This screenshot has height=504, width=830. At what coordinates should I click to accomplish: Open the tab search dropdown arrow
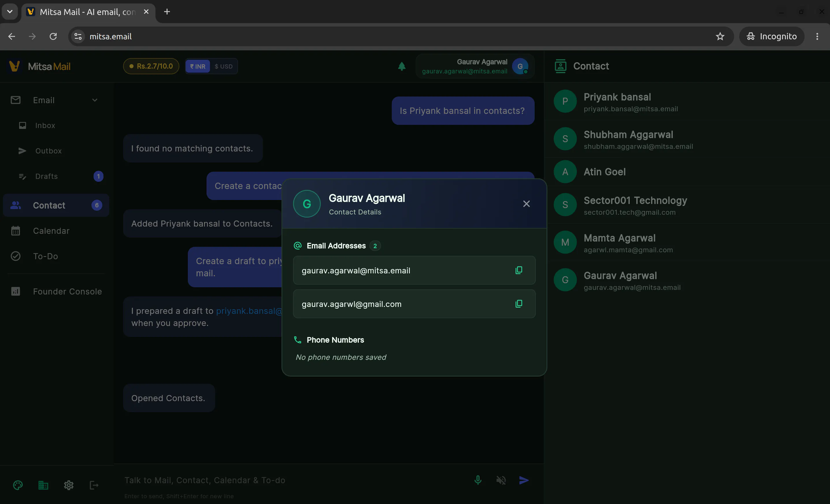point(10,12)
